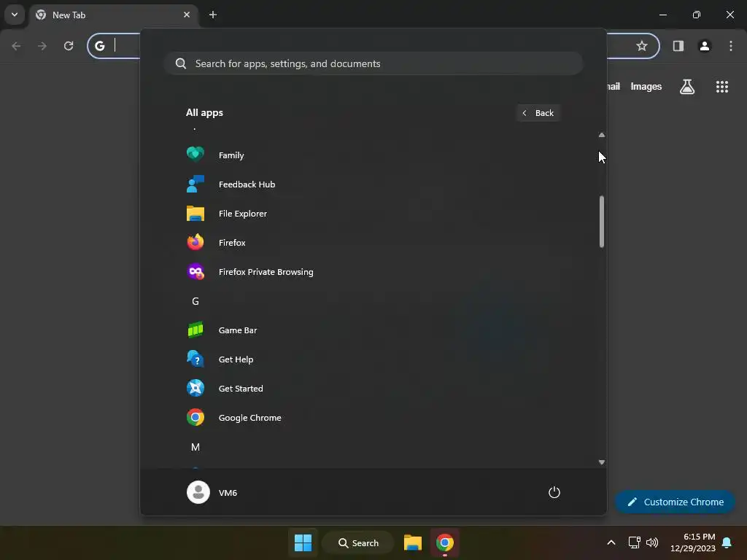
Task: Reload the page in Chrome
Action: (69, 46)
